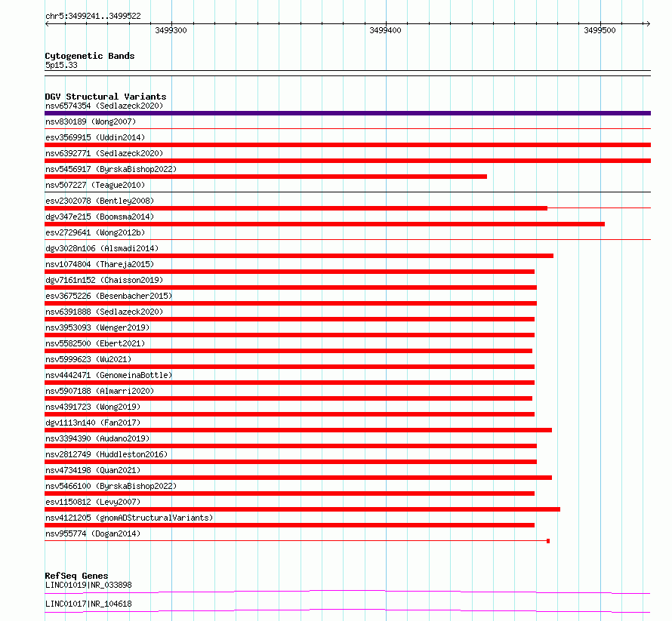
Task: Select the 5p15.33 band label
Action: tap(61, 65)
